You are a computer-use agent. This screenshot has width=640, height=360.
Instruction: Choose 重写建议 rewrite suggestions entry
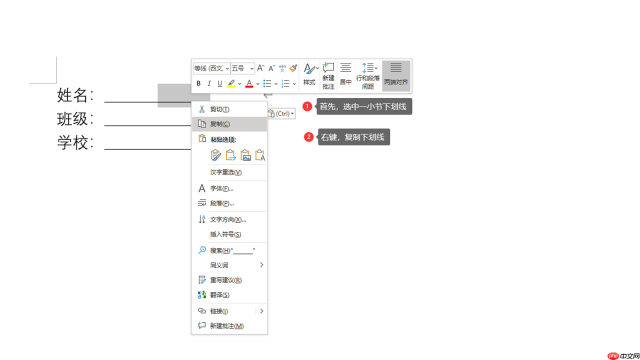point(229,280)
